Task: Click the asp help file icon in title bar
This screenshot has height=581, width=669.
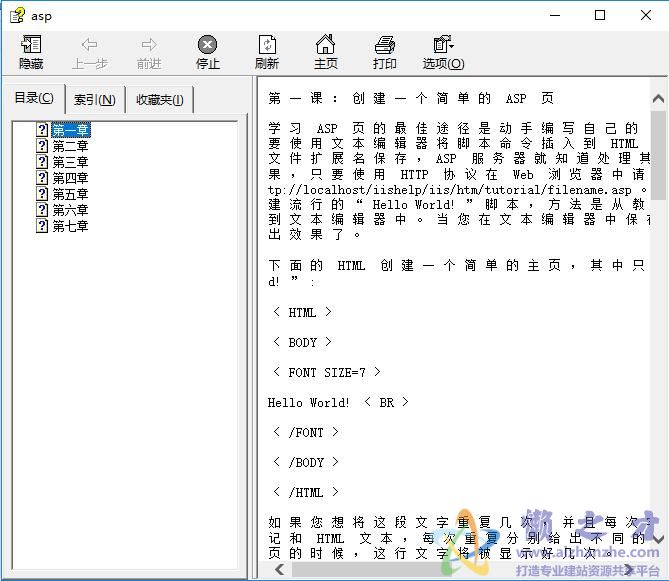Action: (x=17, y=16)
